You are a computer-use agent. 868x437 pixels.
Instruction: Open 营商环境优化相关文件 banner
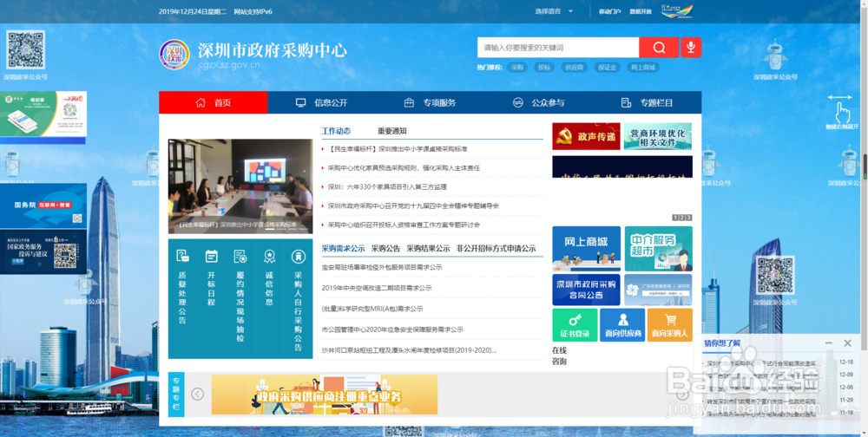coord(658,136)
